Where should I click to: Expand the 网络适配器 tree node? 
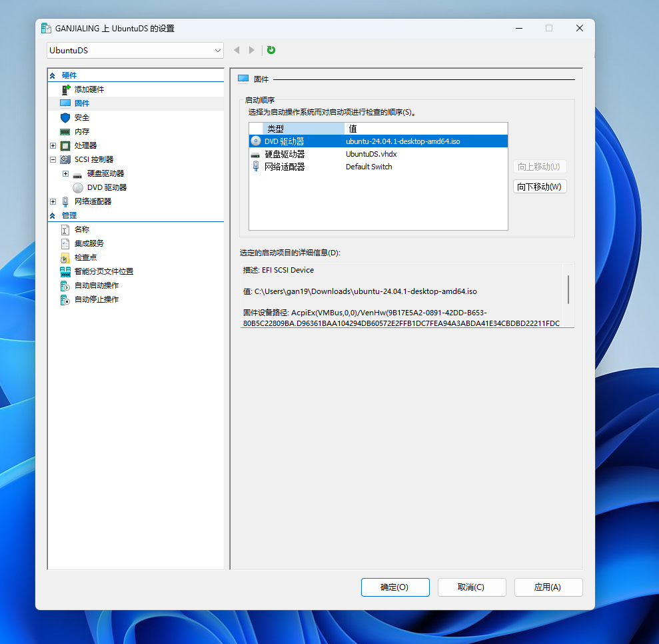click(x=53, y=202)
